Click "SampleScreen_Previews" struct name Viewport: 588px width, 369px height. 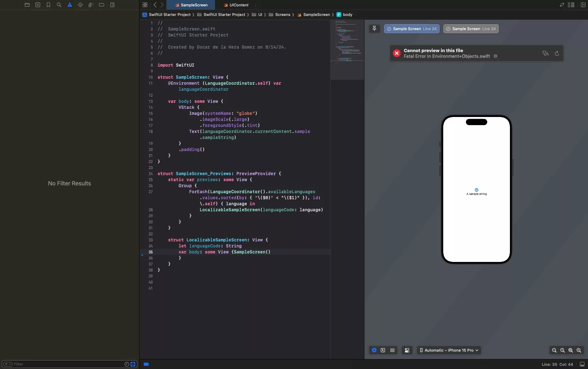coord(203,174)
